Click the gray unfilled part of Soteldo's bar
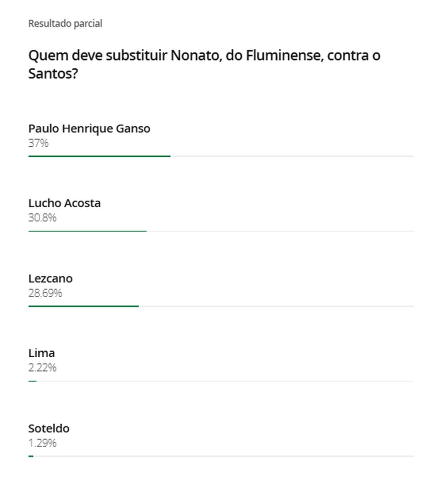This screenshot has height=488, width=448. (224, 456)
